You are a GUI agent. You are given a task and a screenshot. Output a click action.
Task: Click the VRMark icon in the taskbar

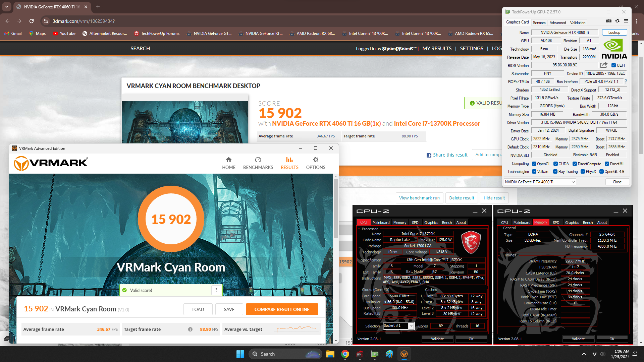click(404, 354)
